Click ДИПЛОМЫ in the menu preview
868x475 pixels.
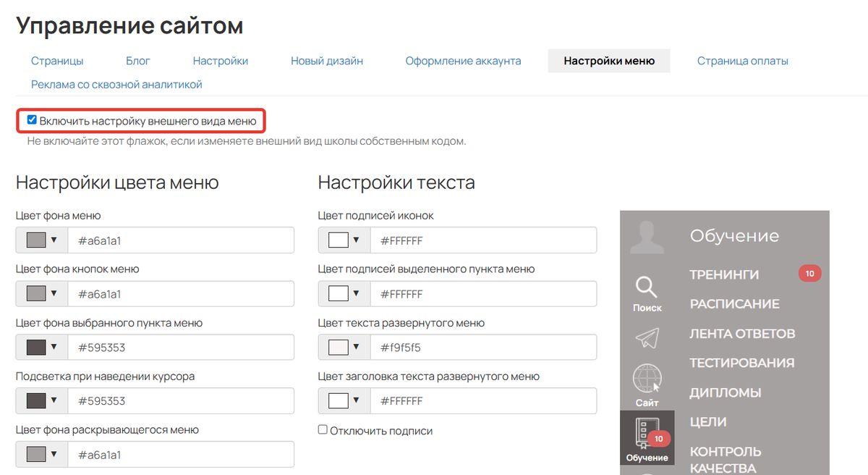point(726,392)
